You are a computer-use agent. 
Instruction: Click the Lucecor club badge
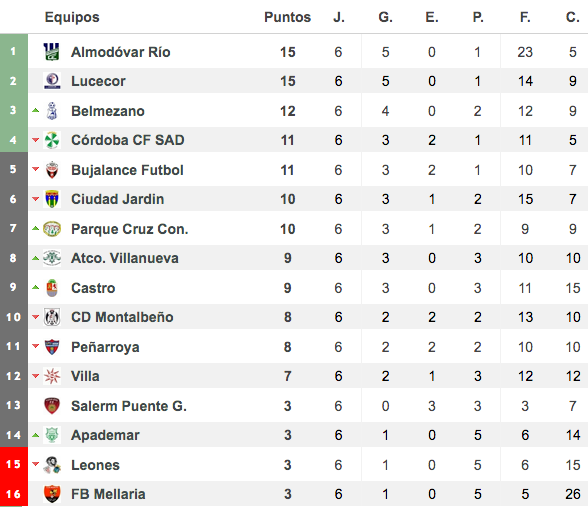click(x=52, y=81)
